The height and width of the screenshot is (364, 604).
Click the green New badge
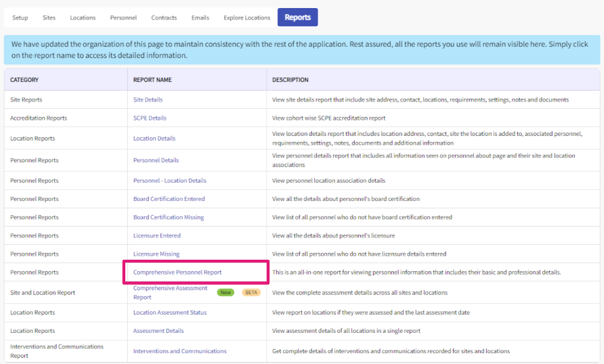pos(225,292)
